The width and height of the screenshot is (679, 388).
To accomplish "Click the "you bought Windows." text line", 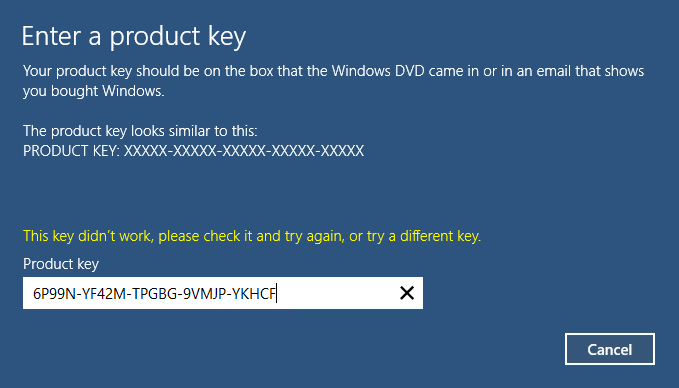I will [94, 91].
